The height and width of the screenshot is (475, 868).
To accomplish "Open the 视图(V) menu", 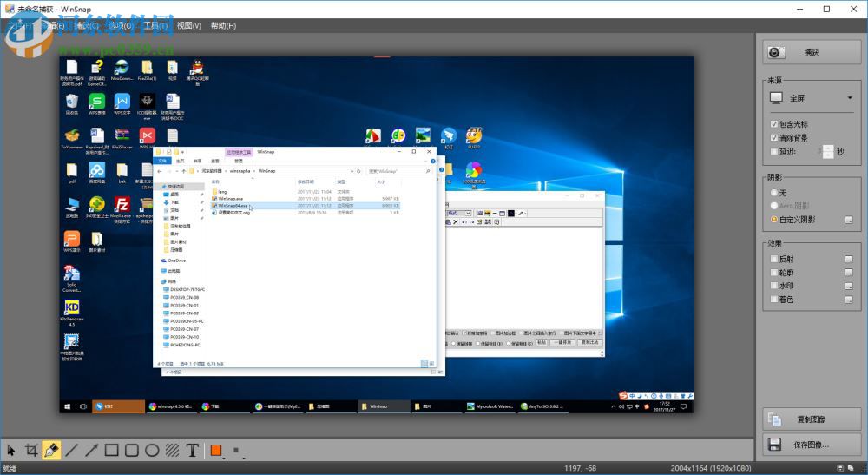I will tap(188, 26).
